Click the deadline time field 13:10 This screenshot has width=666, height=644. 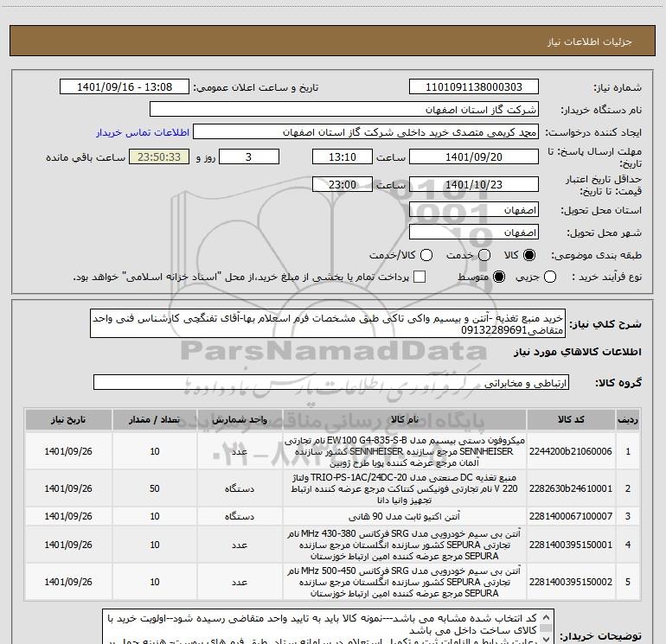point(343,157)
